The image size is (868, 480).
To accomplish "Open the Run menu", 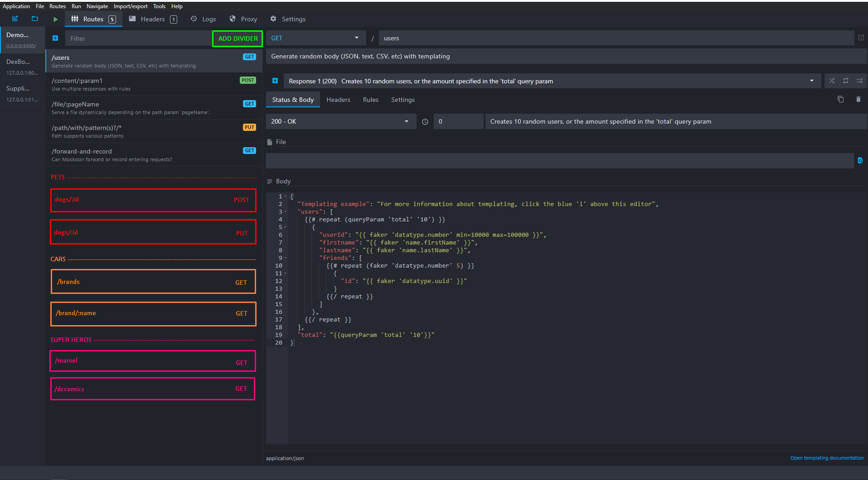I will pos(76,6).
